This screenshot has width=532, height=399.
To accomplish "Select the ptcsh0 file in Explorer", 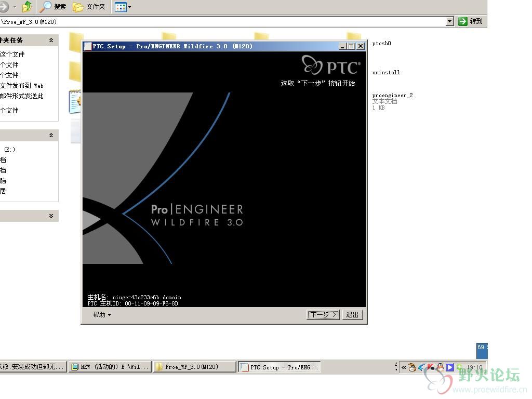I will pyautogui.click(x=381, y=44).
